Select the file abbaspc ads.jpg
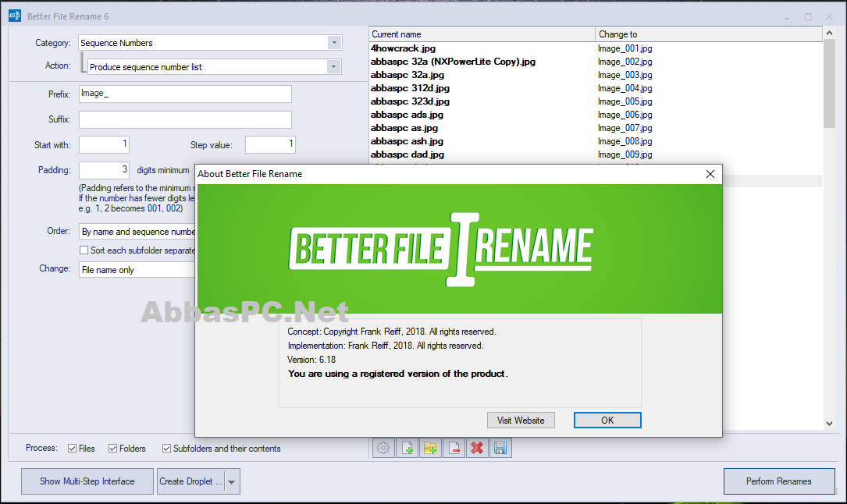The width and height of the screenshot is (847, 504). point(407,115)
